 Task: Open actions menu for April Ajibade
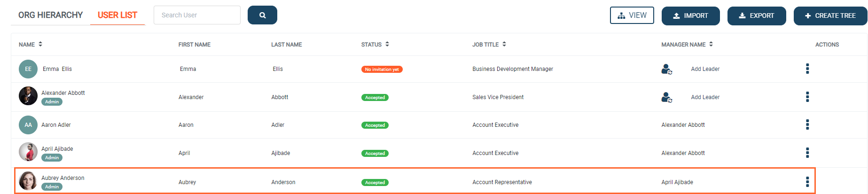(807, 153)
